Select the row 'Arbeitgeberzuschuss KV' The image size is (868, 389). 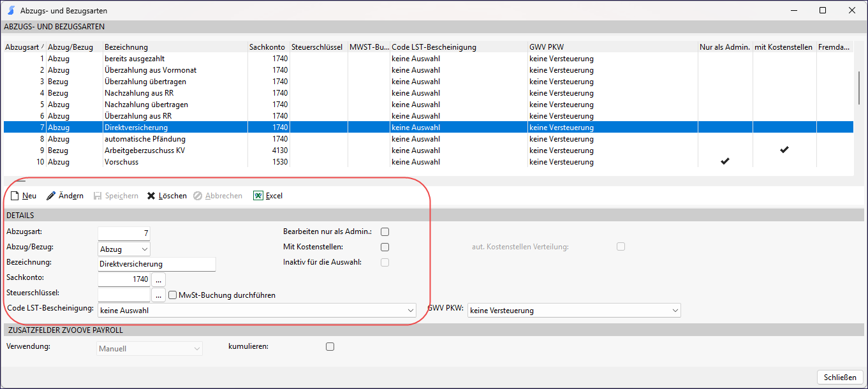pos(429,150)
